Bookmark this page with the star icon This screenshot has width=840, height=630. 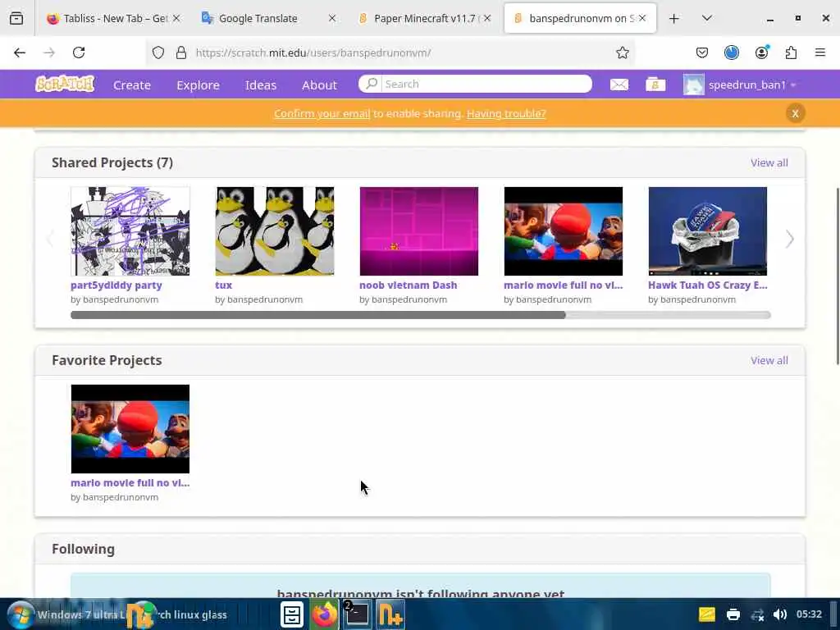[x=622, y=52]
